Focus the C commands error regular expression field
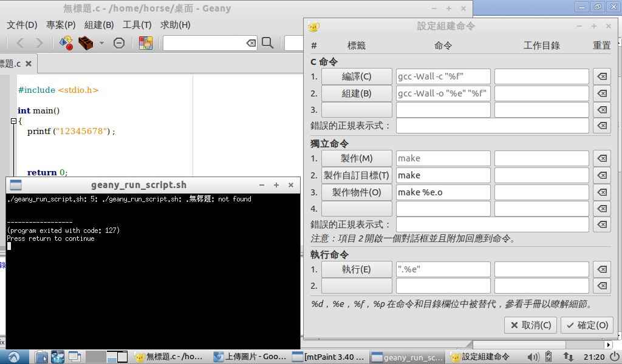The image size is (622, 364). [x=492, y=126]
